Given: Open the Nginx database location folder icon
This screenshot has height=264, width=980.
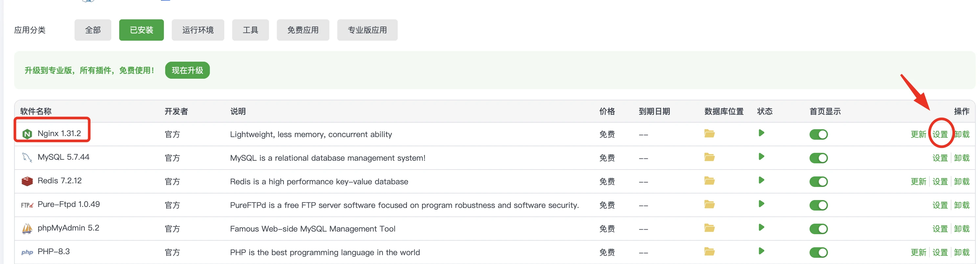Looking at the screenshot, I should (x=709, y=133).
